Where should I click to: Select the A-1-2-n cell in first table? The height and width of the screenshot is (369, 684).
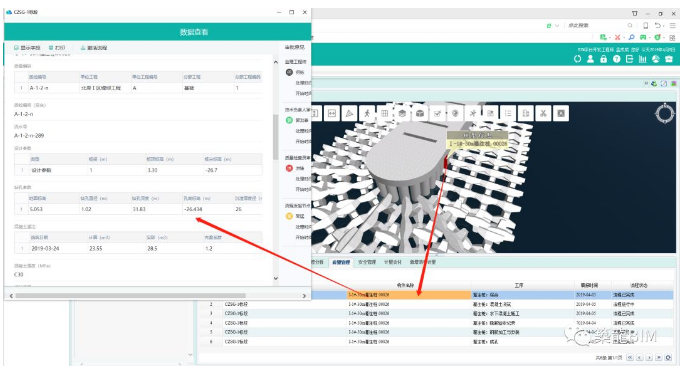coord(53,88)
